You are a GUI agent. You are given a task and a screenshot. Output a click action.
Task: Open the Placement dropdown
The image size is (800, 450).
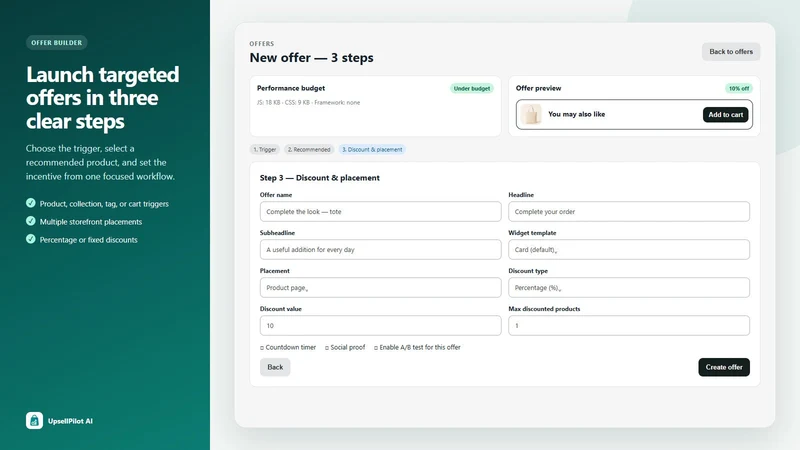tap(380, 288)
